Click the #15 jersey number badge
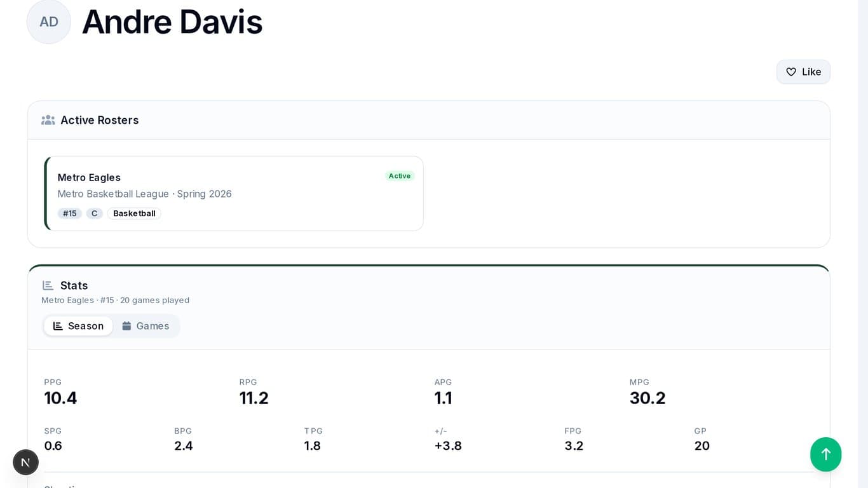868x488 pixels. click(x=70, y=213)
